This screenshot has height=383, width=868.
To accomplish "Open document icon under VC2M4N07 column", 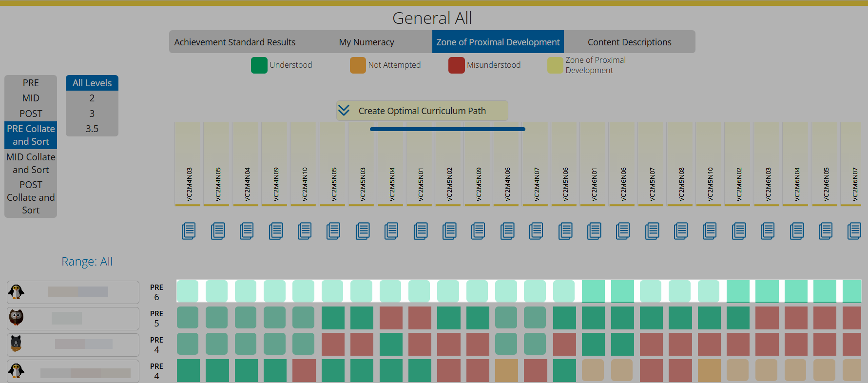I will (536, 230).
